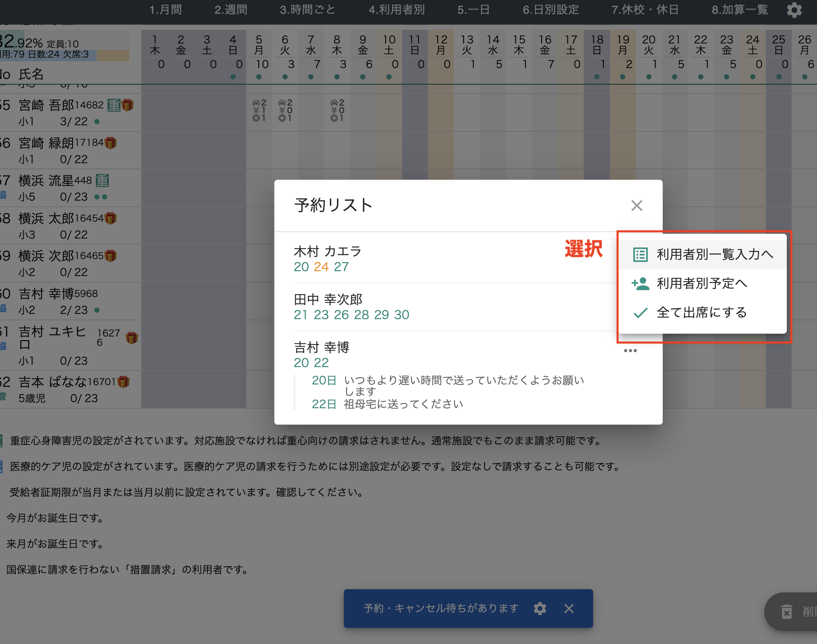Click gear icon in the blue reservation banner
The height and width of the screenshot is (644, 817).
pos(540,609)
